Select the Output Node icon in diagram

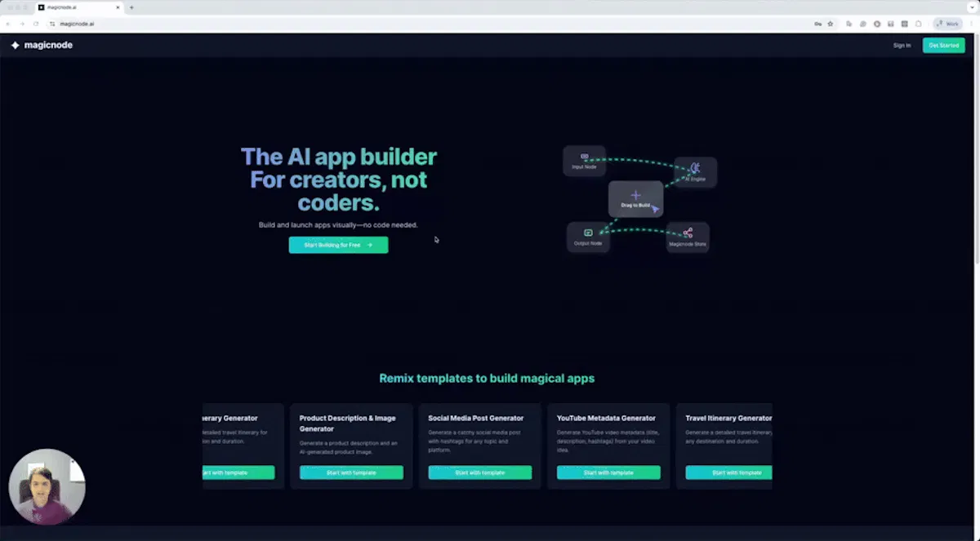pos(588,233)
